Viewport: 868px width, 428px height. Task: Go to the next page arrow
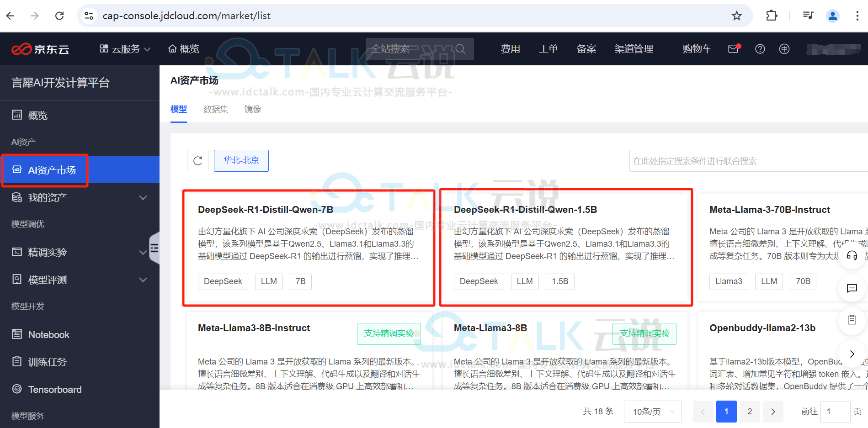773,412
